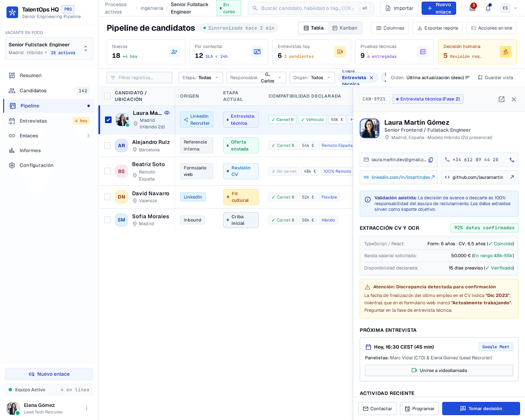Open candidate detail in new window icon
The width and height of the screenshot is (525, 420).
pos(502,99)
